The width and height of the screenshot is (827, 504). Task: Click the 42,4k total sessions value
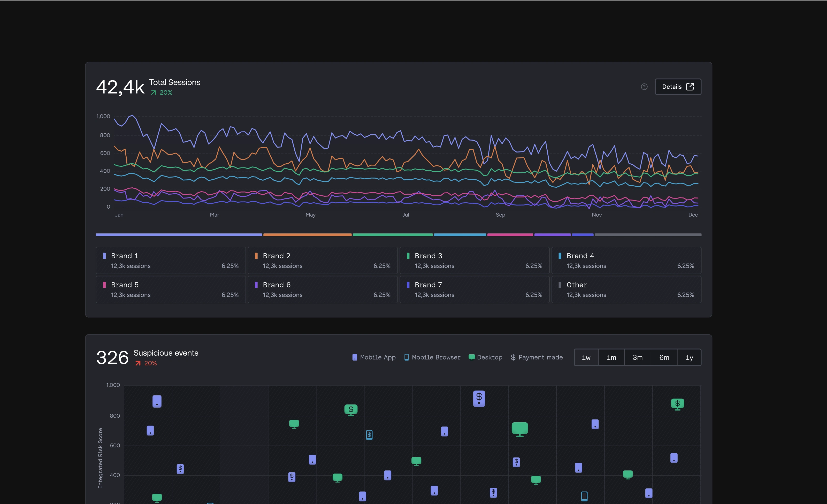120,87
